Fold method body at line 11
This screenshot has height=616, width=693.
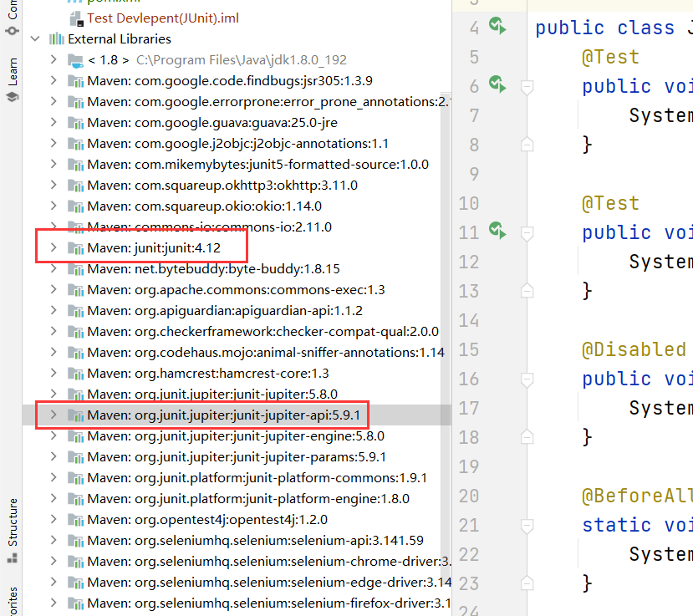coord(527,233)
